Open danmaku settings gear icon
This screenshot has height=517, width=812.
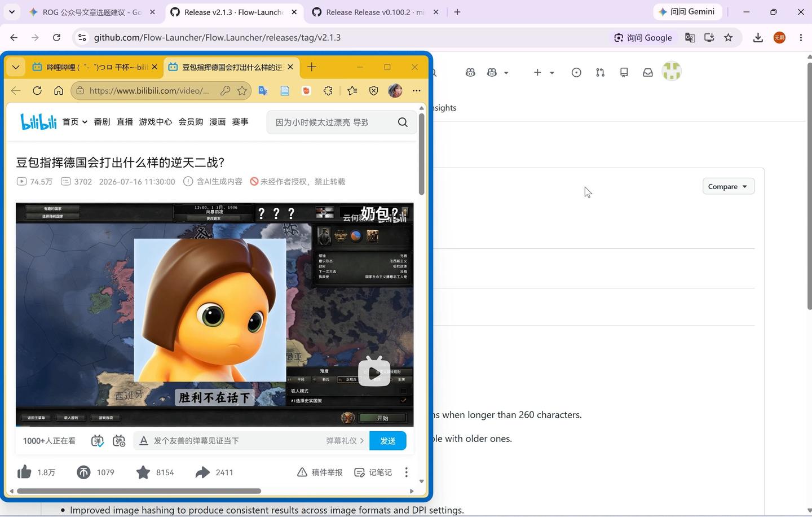pos(119,441)
